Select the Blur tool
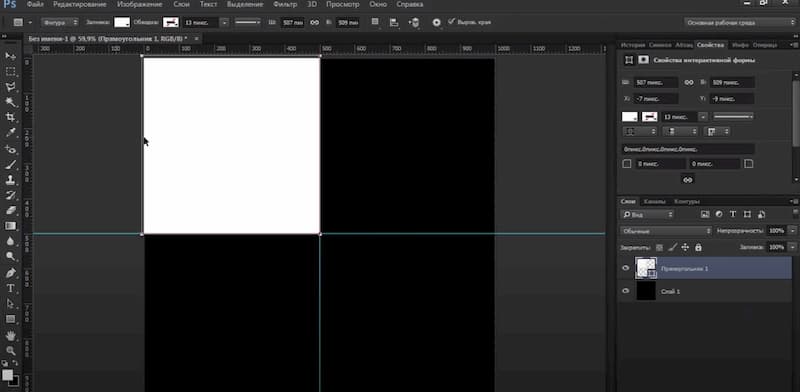800x392 pixels. pos(10,241)
